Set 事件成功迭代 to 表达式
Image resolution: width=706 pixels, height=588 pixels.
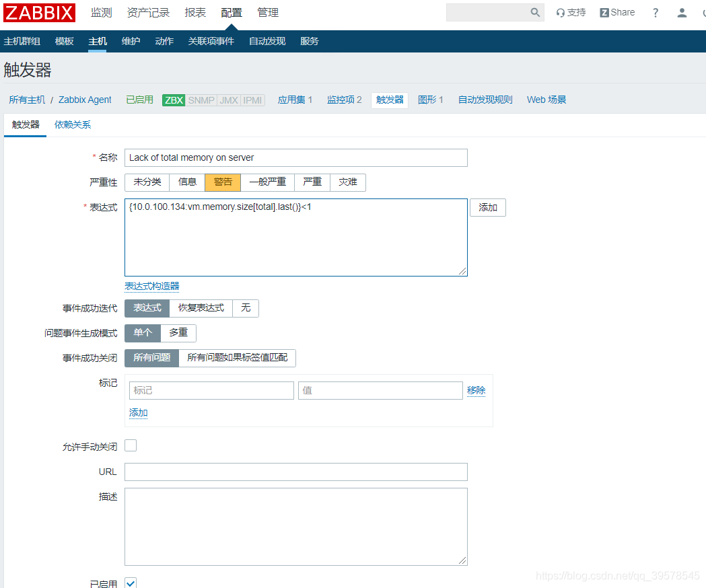pos(147,308)
